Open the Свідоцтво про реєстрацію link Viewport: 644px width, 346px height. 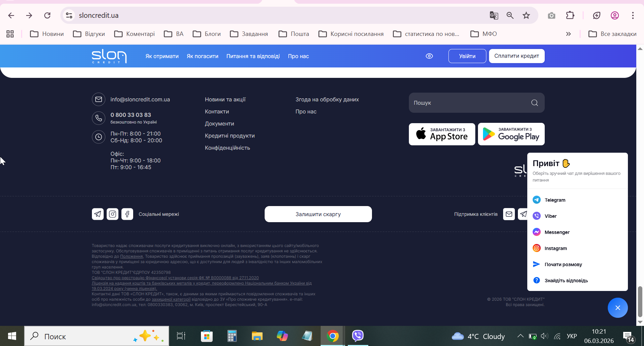coord(175,278)
